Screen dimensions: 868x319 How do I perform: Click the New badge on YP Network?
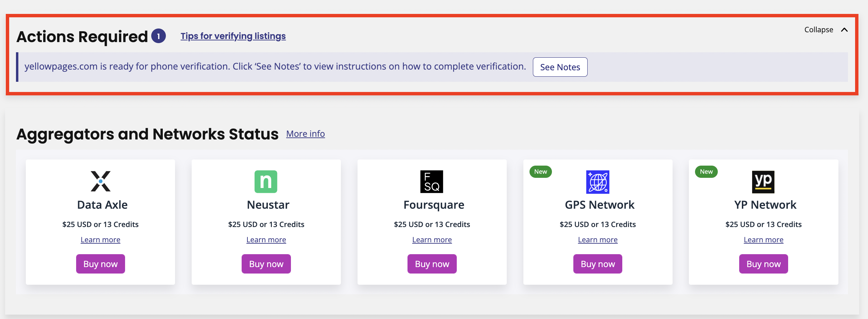pos(706,172)
